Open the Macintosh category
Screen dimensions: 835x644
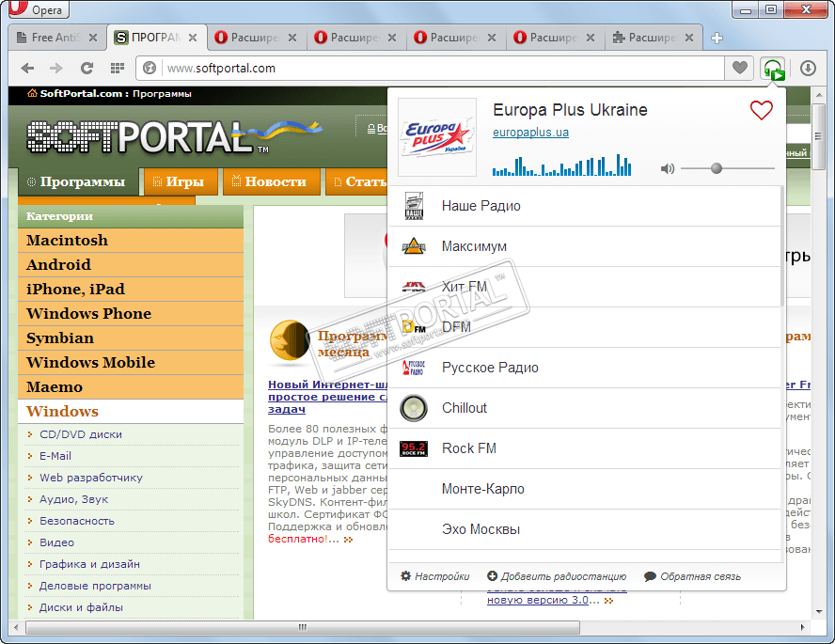[131, 240]
